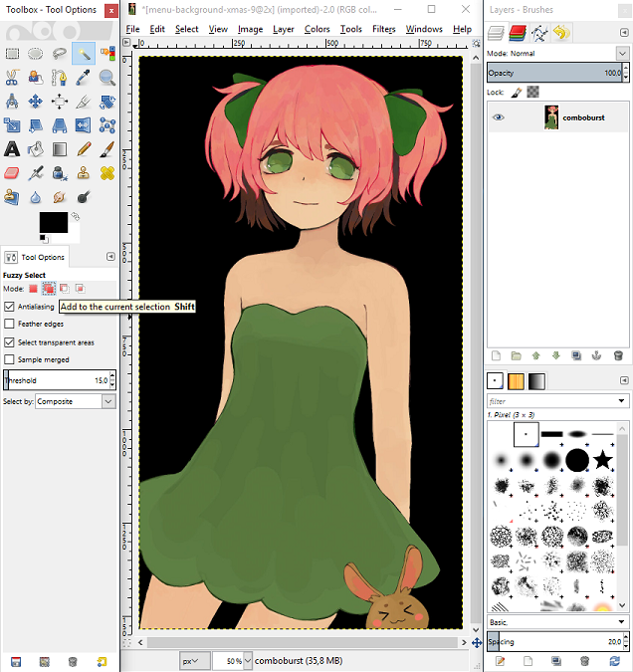Select the Color Picker eyedropper tool
Image resolution: width=633 pixels, height=672 pixels.
[84, 78]
